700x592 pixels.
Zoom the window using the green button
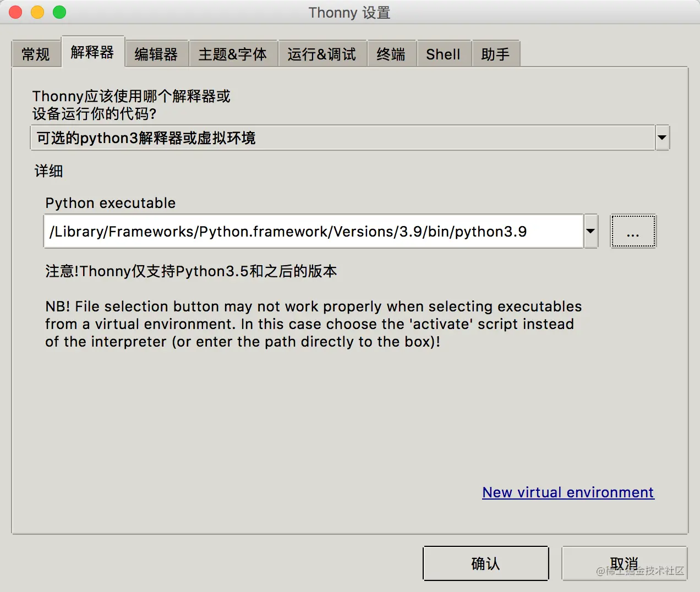point(59,12)
